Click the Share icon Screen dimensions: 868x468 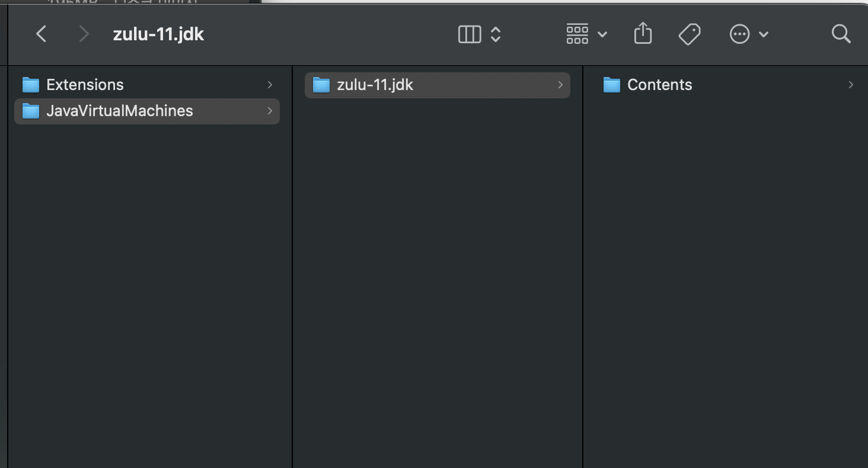tap(643, 33)
